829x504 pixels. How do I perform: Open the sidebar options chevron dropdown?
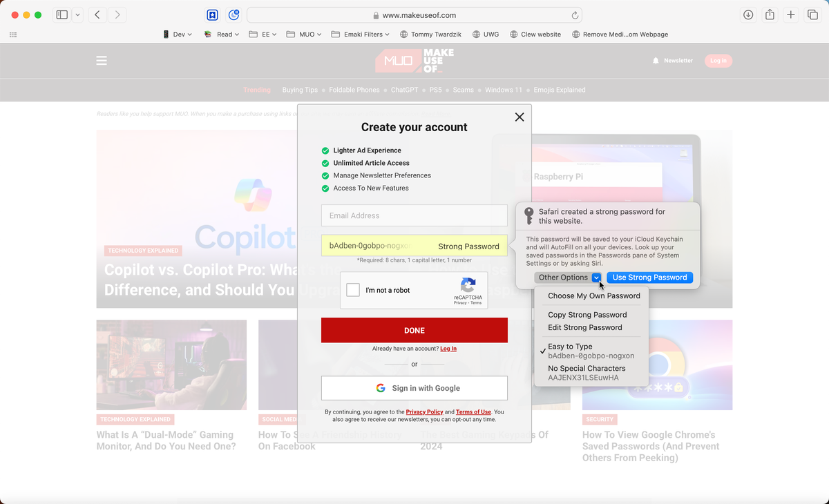coord(77,14)
